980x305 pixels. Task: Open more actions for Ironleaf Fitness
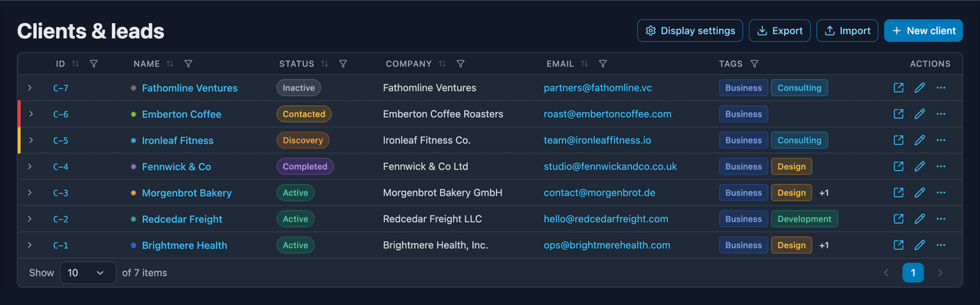click(x=941, y=140)
